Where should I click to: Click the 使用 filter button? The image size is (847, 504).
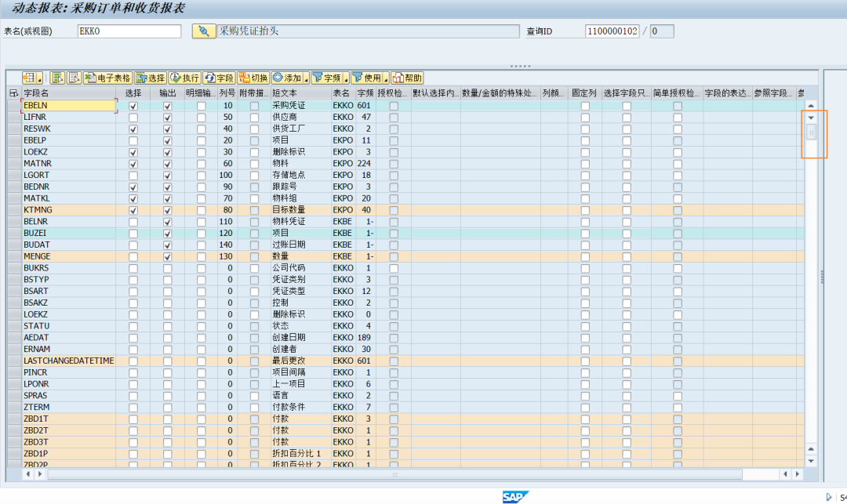pyautogui.click(x=367, y=78)
